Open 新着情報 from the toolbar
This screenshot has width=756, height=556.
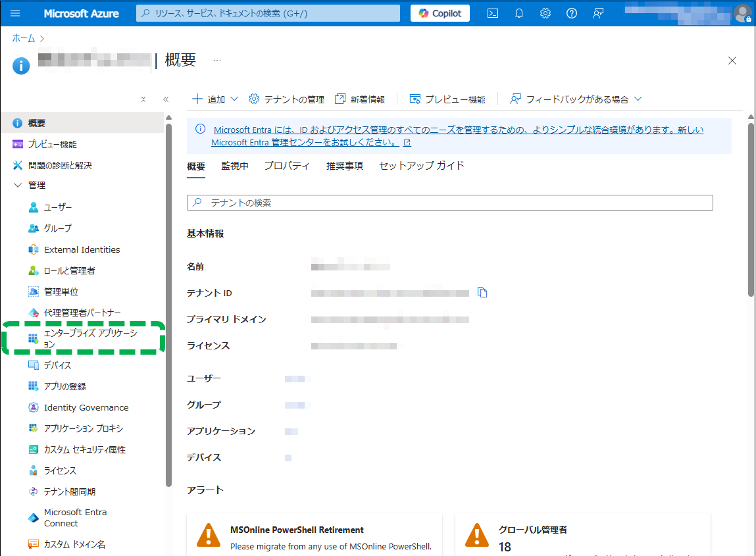coord(360,99)
